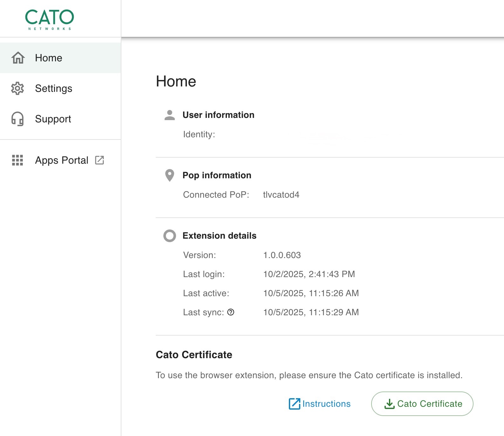This screenshot has width=504, height=436.
Task: Open the Instructions text link
Action: click(x=326, y=404)
